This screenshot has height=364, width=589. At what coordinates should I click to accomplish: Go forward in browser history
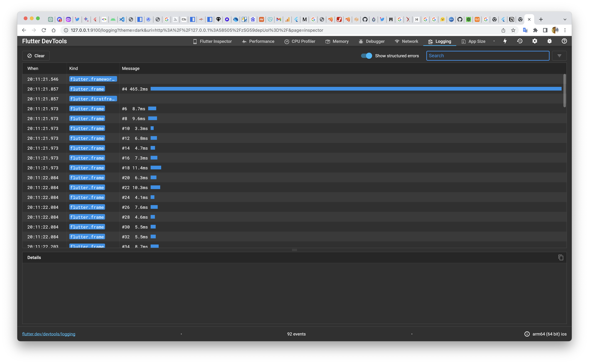click(34, 30)
